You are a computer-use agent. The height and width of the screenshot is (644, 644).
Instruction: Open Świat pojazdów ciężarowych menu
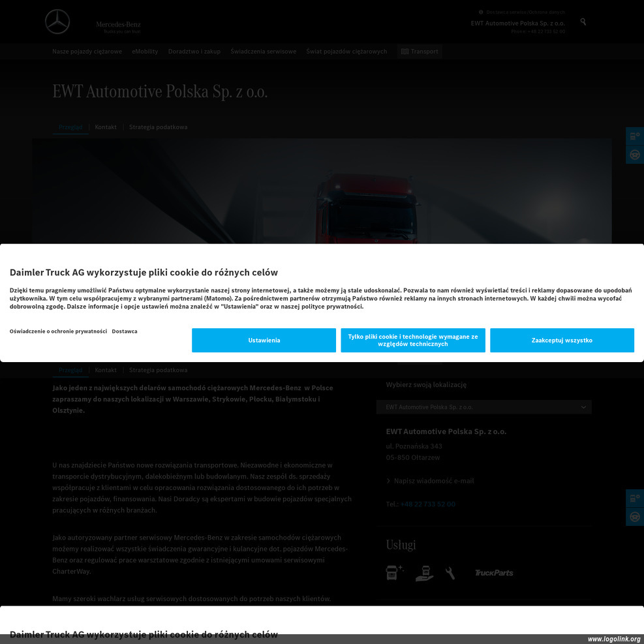pyautogui.click(x=346, y=52)
